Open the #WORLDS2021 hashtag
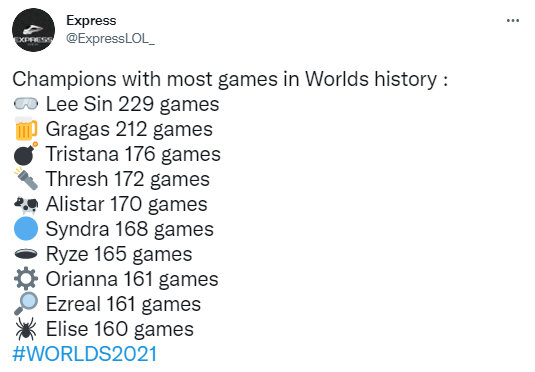The height and width of the screenshot is (372, 535). pos(85,354)
